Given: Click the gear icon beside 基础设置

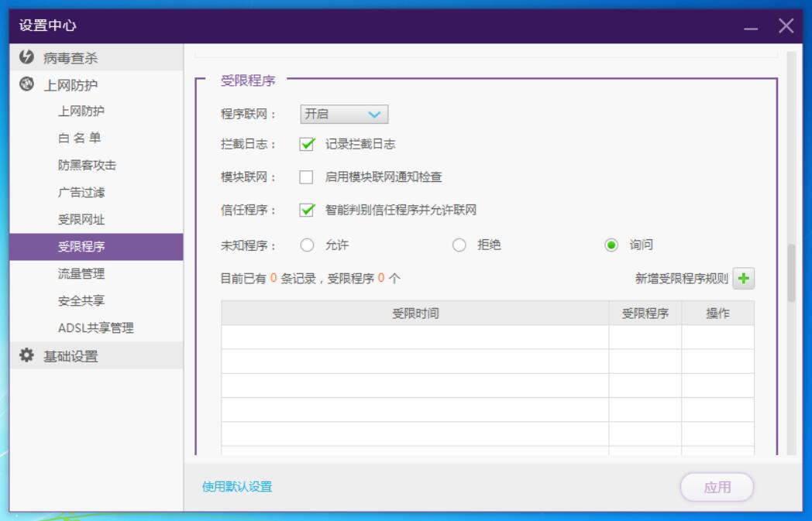Looking at the screenshot, I should 26,355.
